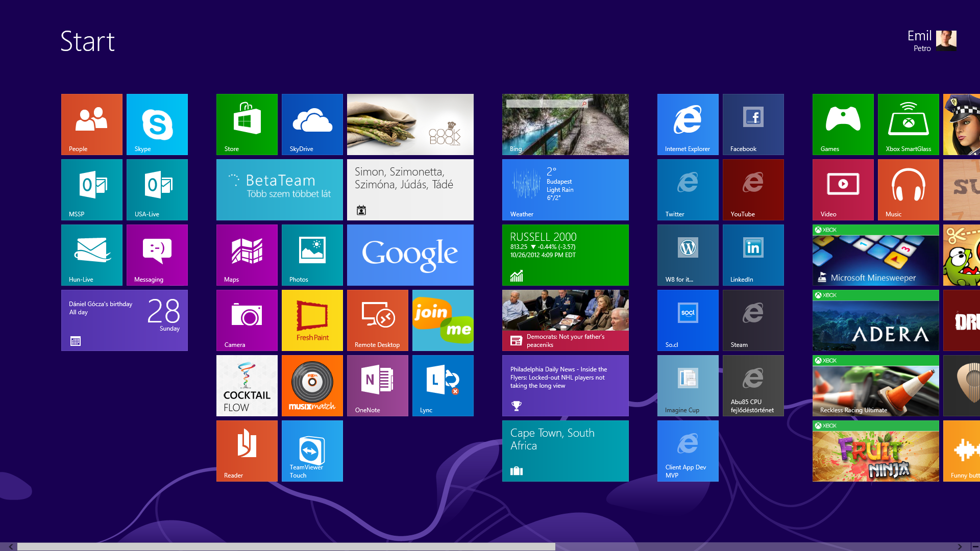Launch Reckless Racing Ultimate tile
980x551 pixels.
tap(876, 386)
